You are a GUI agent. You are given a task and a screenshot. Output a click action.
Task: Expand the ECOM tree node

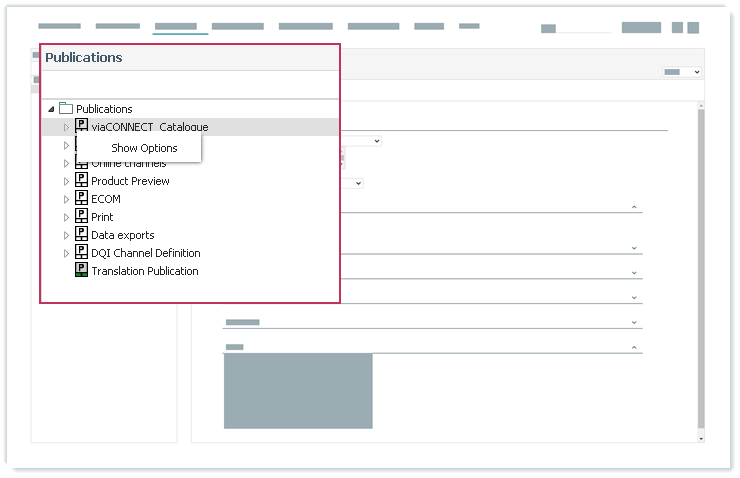point(67,199)
